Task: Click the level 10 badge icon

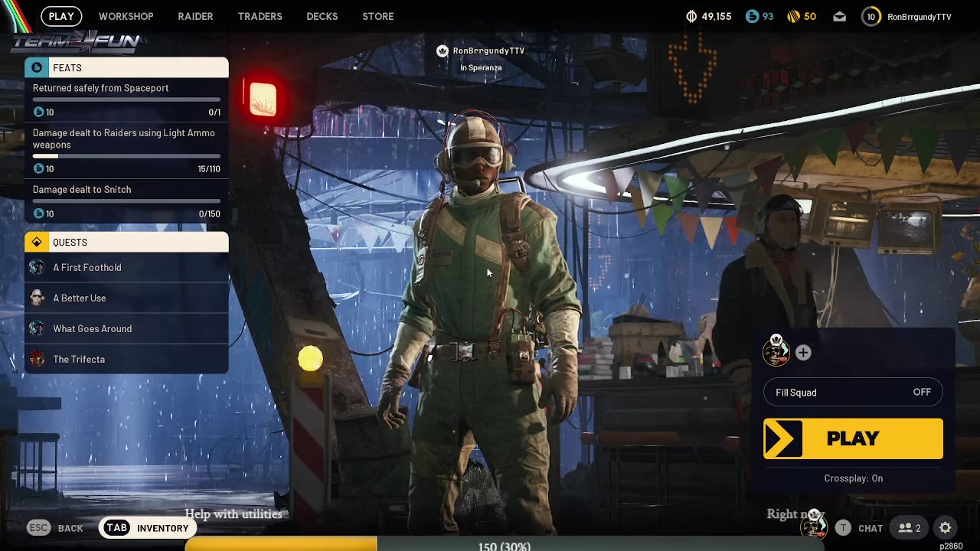Action: click(x=871, y=16)
